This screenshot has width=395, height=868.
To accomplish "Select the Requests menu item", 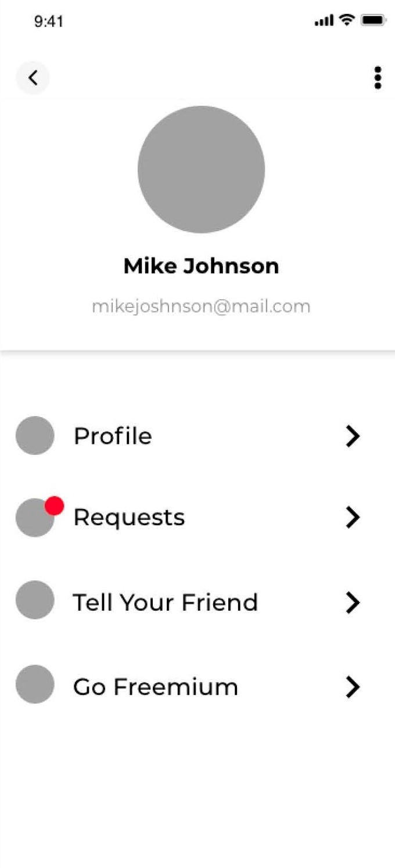I will [x=198, y=517].
